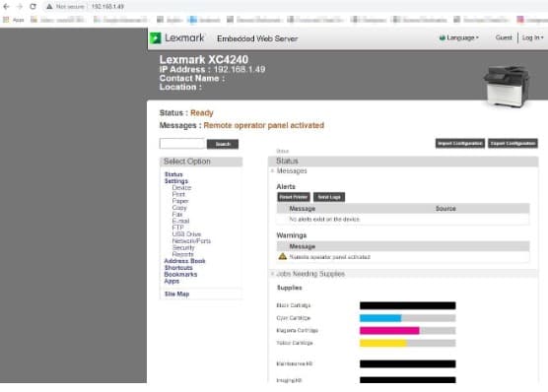Expand the Jobs Needing Supplies section
548x392 pixels.
[x=272, y=274]
